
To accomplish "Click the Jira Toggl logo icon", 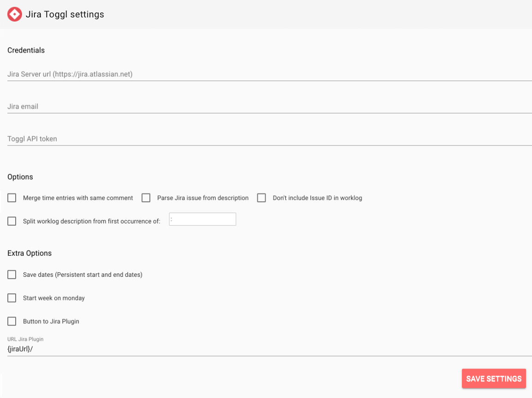I will (15, 14).
